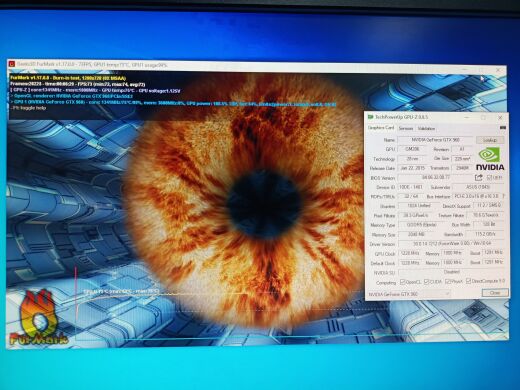520x390 pixels.
Task: Minimize the GPU-Z window
Action: 466,117
